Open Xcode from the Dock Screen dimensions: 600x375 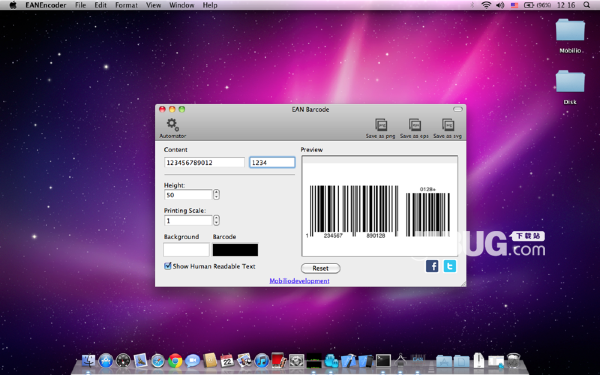[x=348, y=361]
